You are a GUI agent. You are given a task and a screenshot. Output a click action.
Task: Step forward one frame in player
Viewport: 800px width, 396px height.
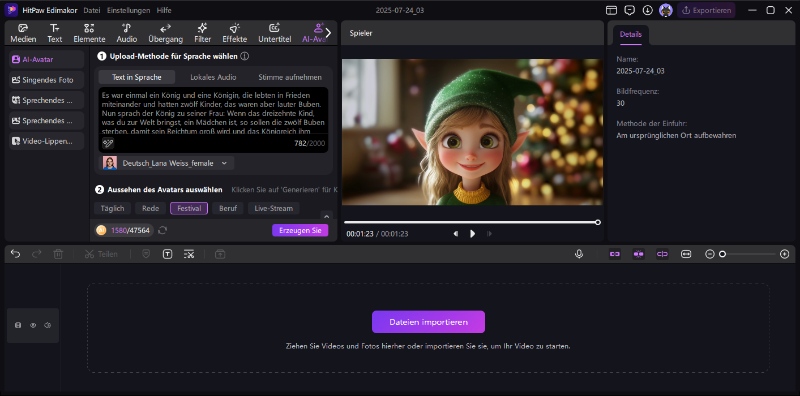pyautogui.click(x=489, y=234)
